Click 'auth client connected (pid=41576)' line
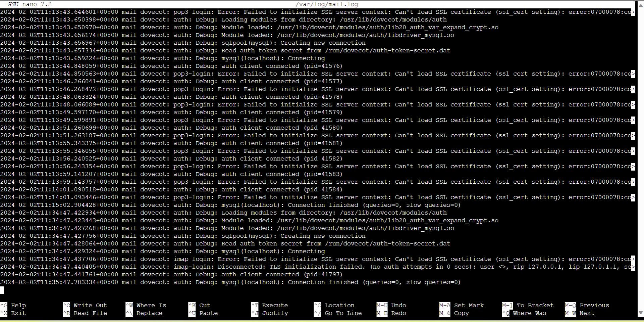 171,66
